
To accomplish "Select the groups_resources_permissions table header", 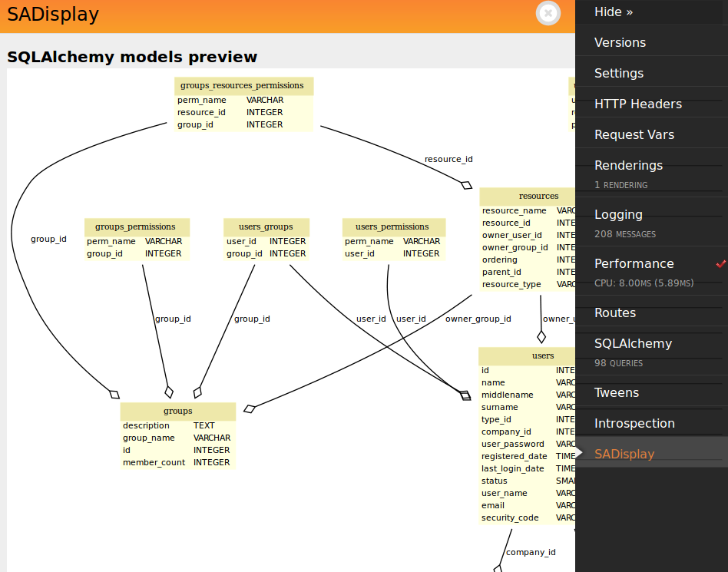I will point(242,85).
